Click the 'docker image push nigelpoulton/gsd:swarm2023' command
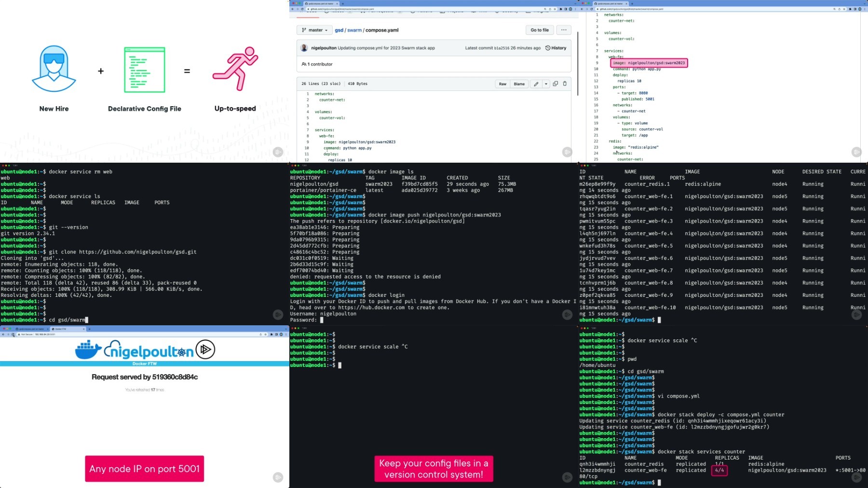 (x=434, y=215)
